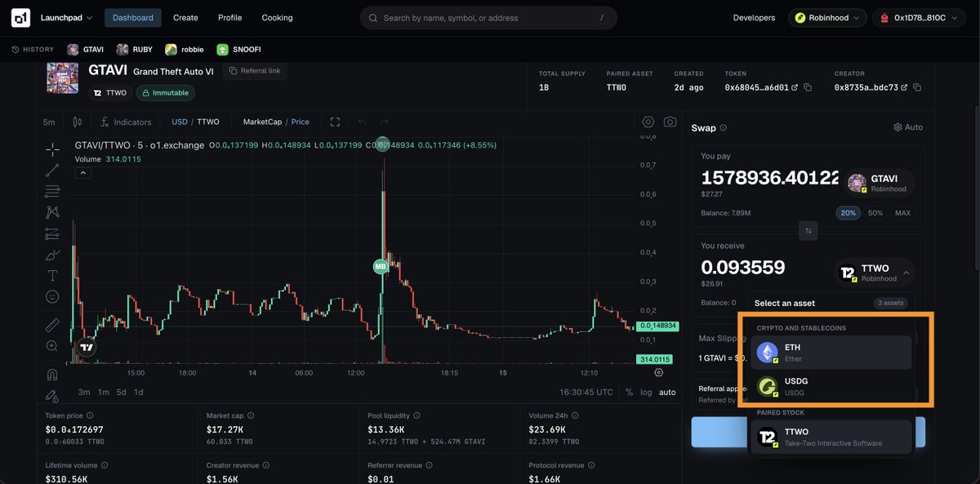This screenshot has width=980, height=484.
Task: Select the brush drawing tool
Action: pos(52,255)
